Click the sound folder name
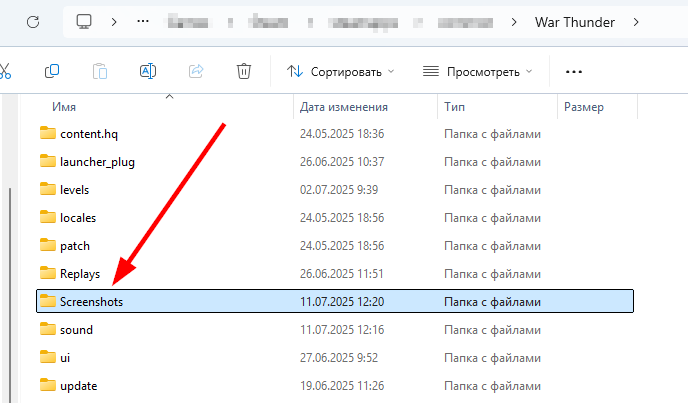Image resolution: width=688 pixels, height=403 pixels. tap(76, 330)
